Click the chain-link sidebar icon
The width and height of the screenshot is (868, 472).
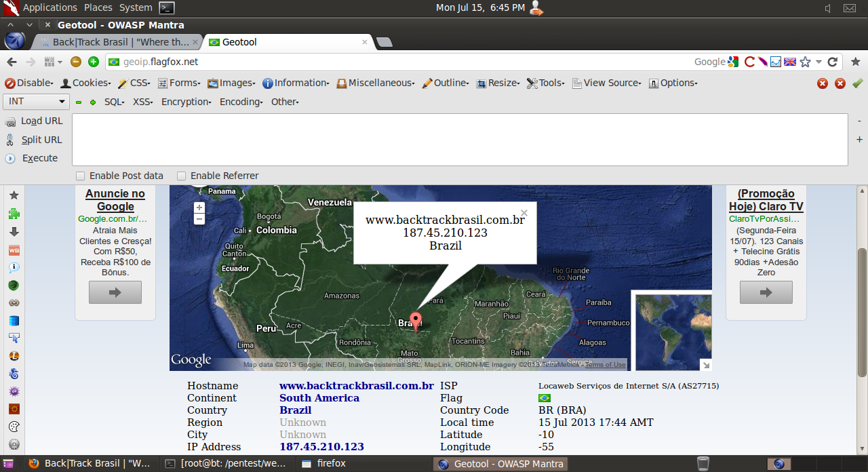[14, 302]
